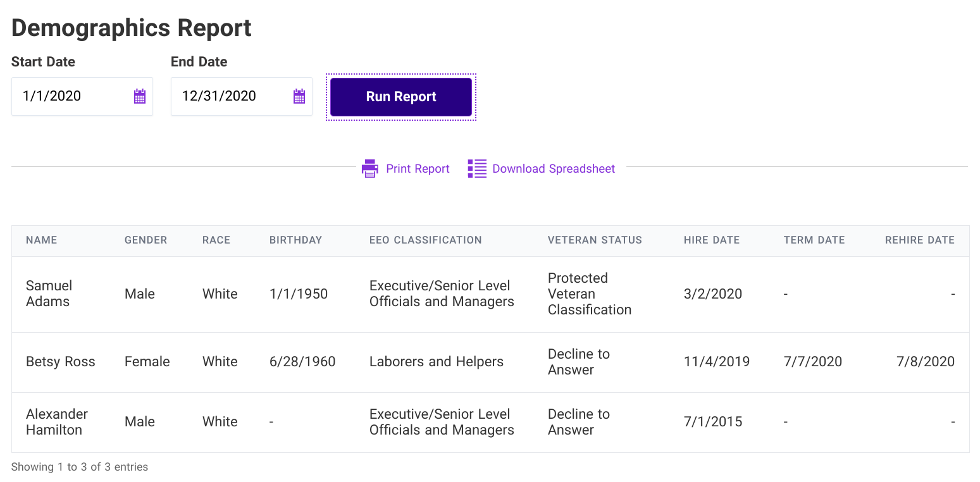Sort table by the NAME column header
Screen dimensions: 980x482
pos(42,240)
